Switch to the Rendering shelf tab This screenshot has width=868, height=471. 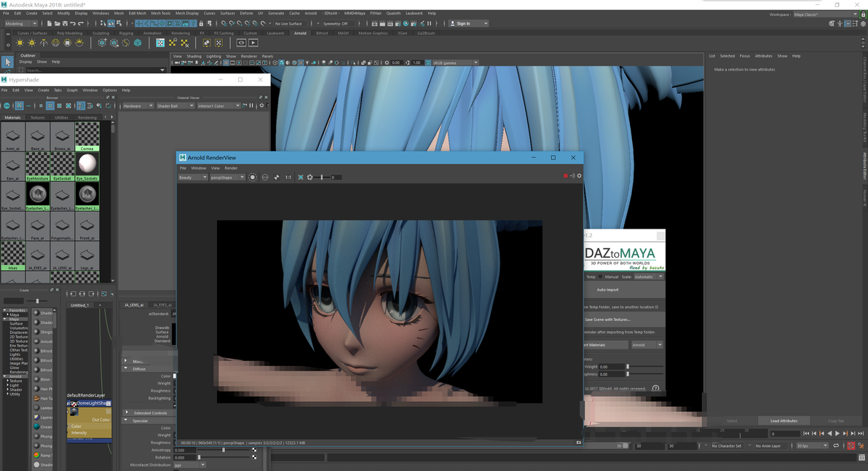click(181, 33)
